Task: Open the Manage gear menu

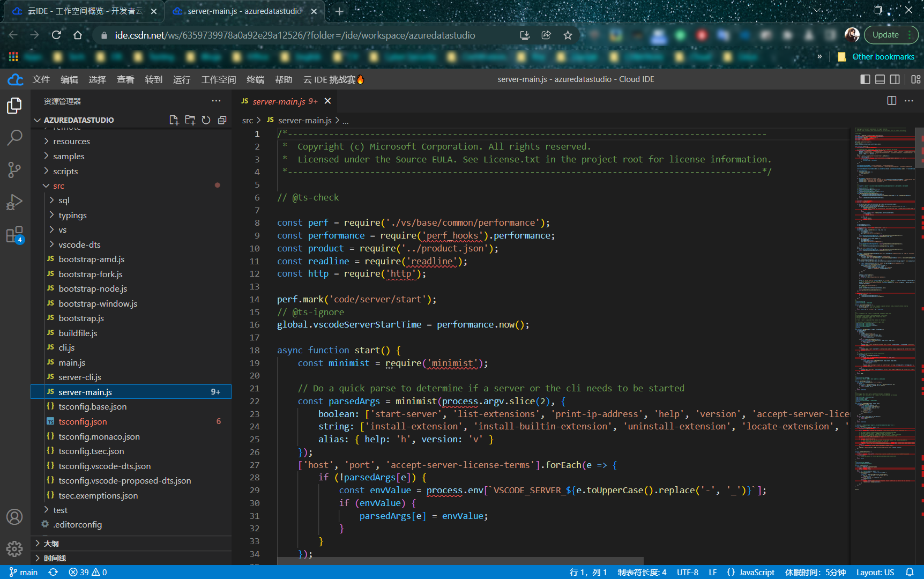Action: (x=14, y=548)
